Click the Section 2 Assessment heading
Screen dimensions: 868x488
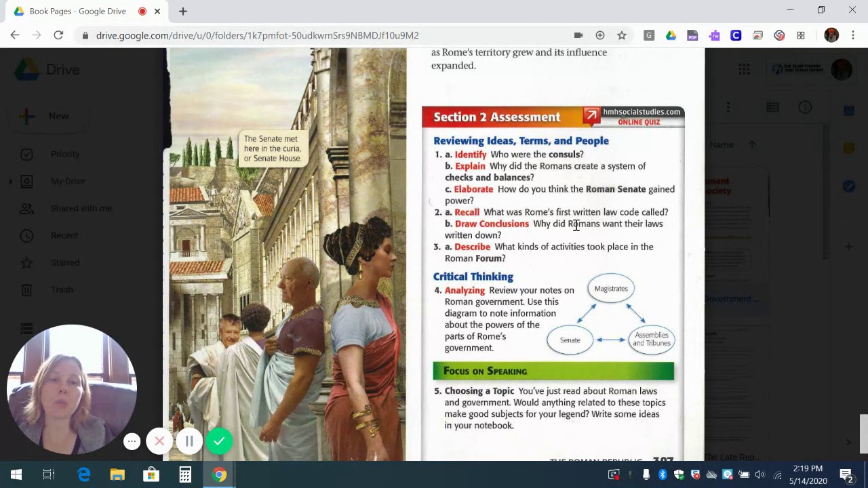tap(497, 117)
